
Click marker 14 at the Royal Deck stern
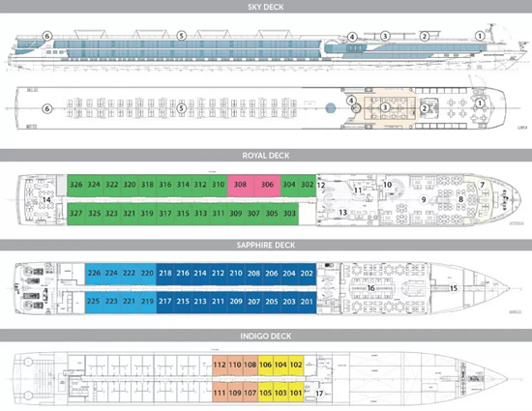pos(46,200)
